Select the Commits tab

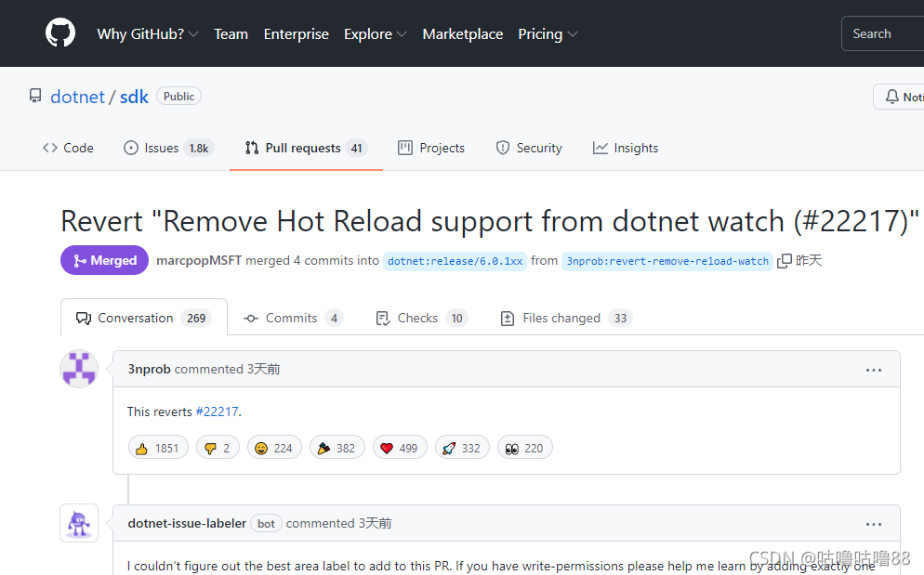(x=293, y=318)
